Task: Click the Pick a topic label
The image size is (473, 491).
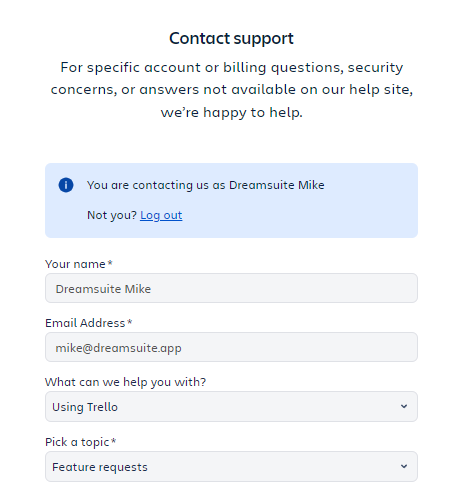Action: click(x=77, y=442)
